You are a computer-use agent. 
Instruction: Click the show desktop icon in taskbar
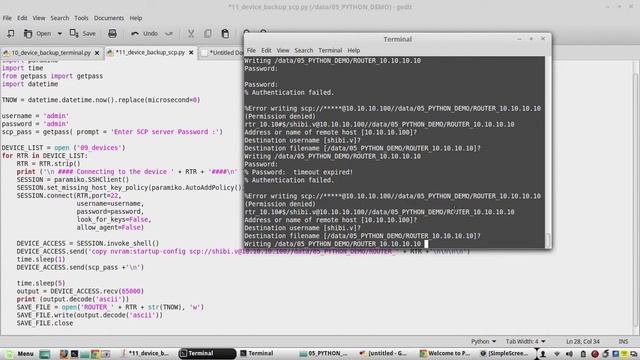(x=44, y=353)
